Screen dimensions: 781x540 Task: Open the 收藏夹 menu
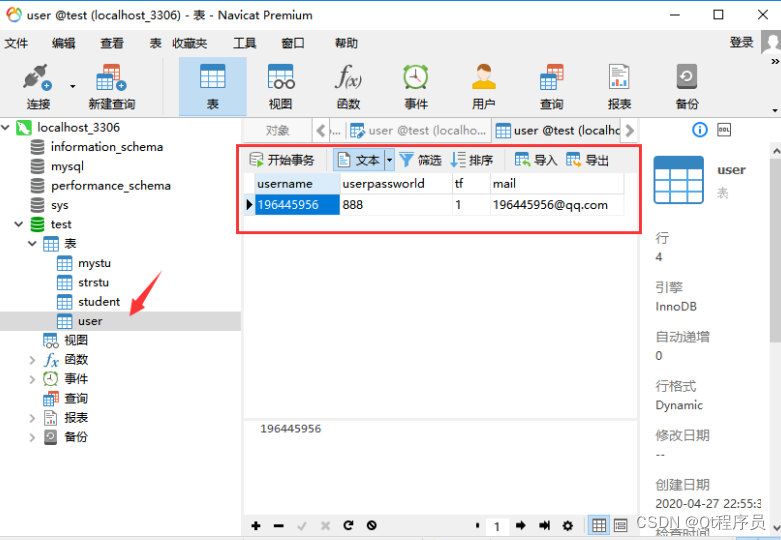[x=190, y=43]
